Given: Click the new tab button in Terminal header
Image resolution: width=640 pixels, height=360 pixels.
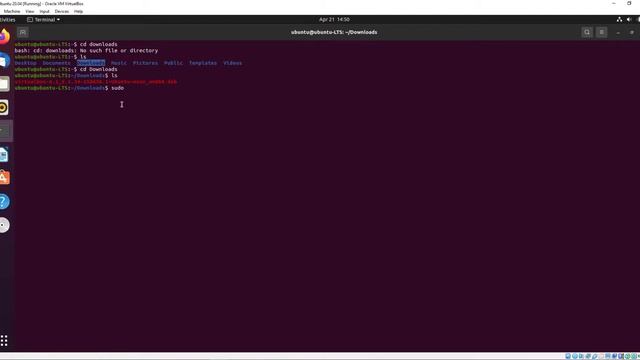Looking at the screenshot, I should (22, 32).
